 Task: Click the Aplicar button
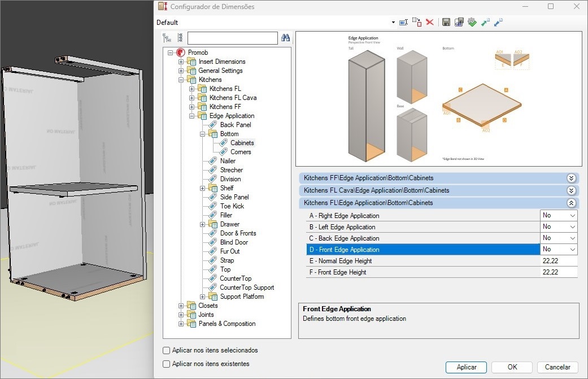click(x=466, y=367)
